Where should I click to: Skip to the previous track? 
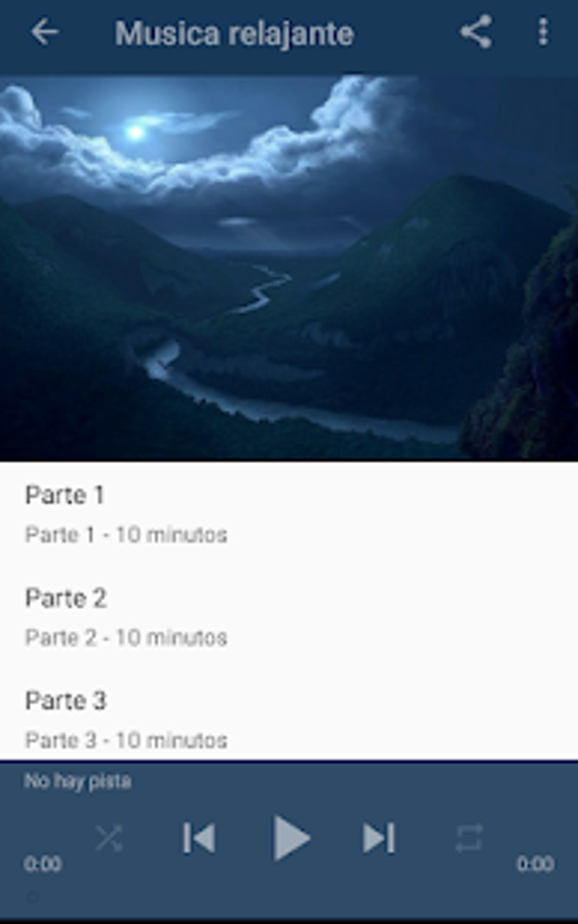point(199,838)
